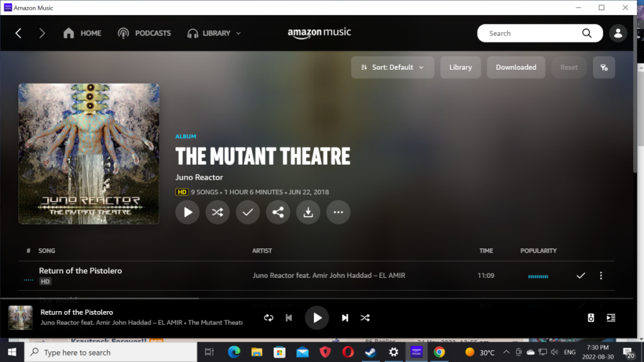Play The Mutant Theatre album

click(187, 212)
